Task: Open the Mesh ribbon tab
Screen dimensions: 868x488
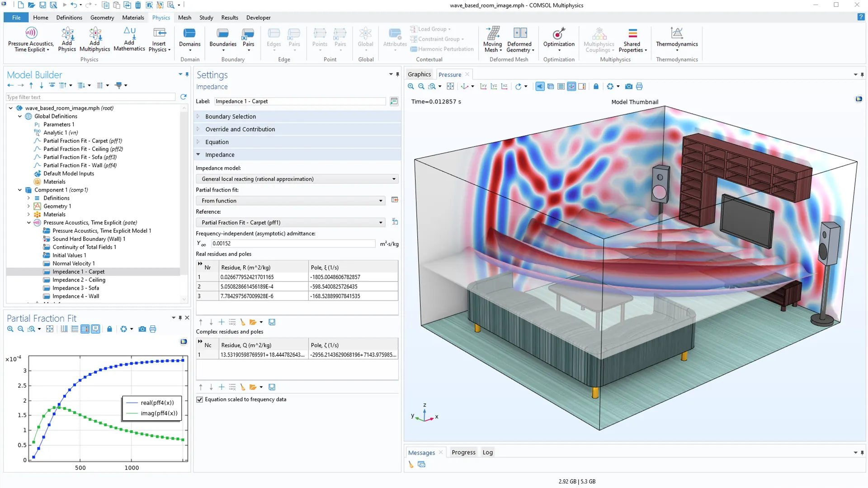Action: (x=184, y=18)
